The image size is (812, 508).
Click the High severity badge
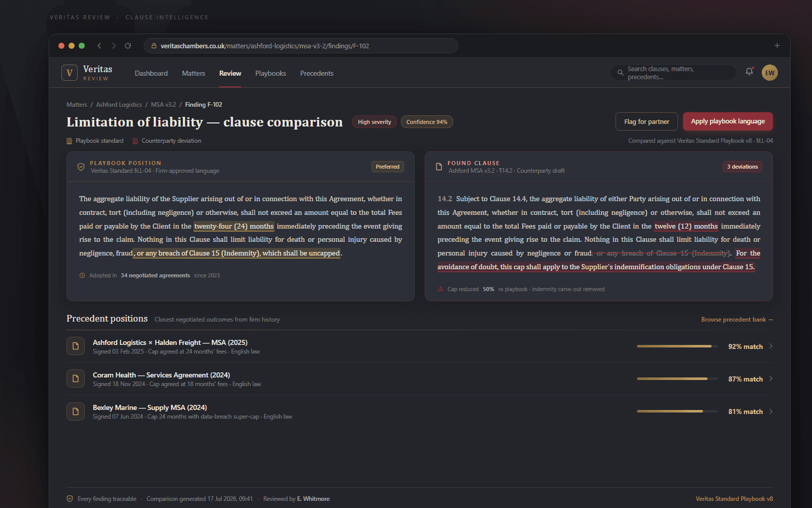(375, 122)
